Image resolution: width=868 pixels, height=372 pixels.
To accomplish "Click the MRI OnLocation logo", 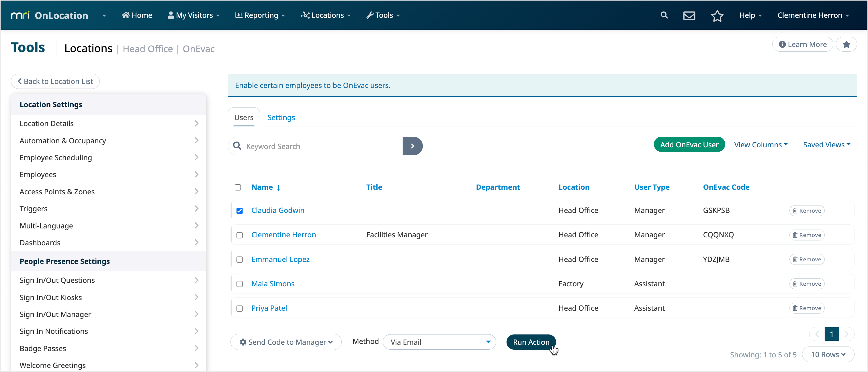I will pos(50,15).
